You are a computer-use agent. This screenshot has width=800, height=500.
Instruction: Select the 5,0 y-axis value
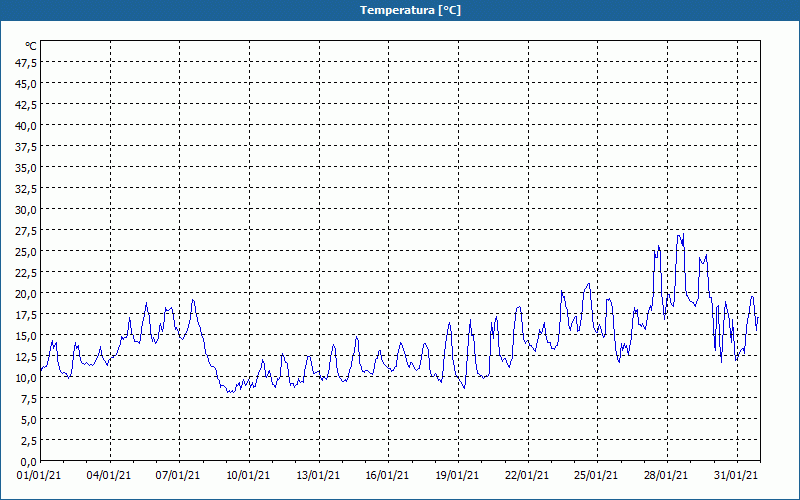point(29,420)
